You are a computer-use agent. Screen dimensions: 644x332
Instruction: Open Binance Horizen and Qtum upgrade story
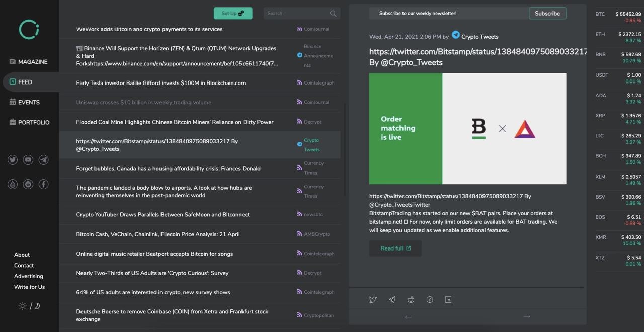(177, 56)
